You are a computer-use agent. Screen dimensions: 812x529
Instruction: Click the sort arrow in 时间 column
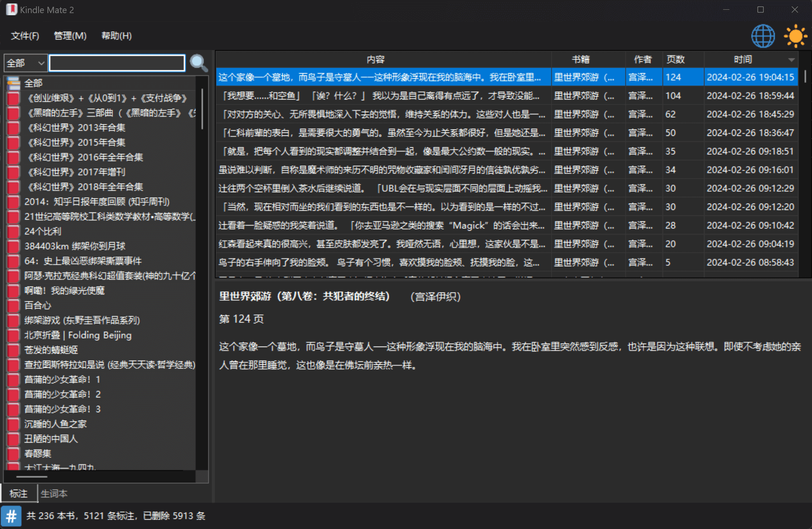coord(791,60)
